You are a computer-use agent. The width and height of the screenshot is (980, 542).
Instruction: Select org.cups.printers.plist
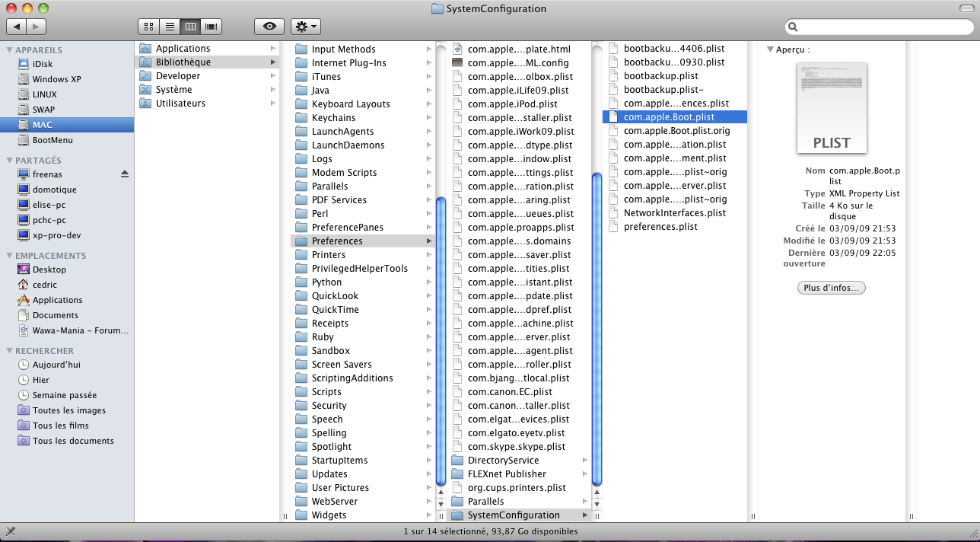tap(517, 488)
